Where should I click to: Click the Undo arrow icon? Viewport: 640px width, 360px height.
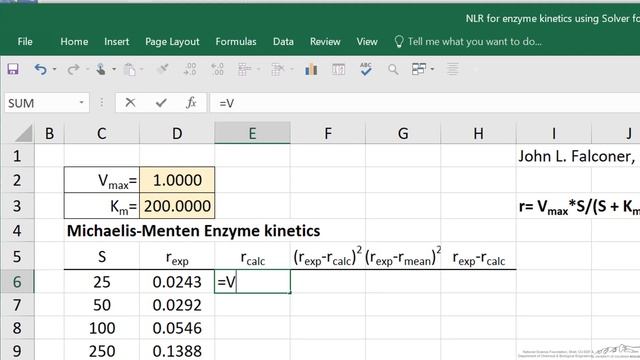pos(40,69)
